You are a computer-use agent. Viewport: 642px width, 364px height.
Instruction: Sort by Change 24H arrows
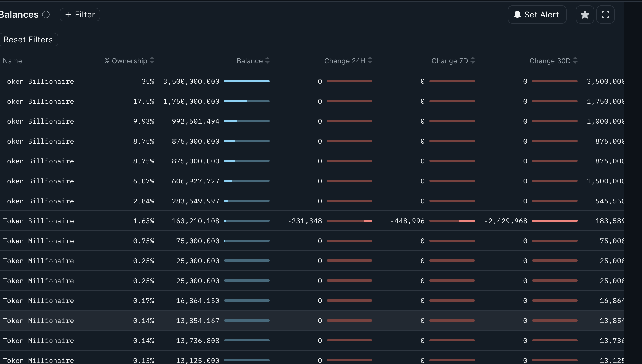click(370, 60)
